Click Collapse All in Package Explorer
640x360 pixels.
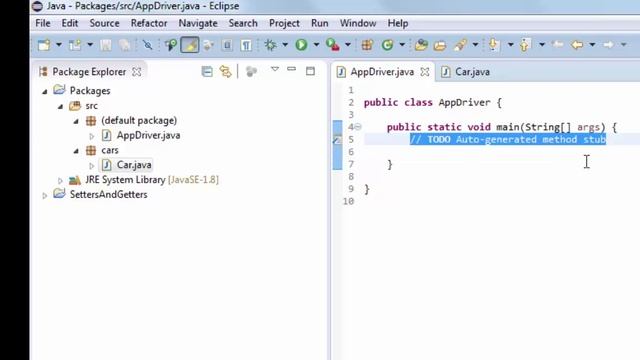(207, 72)
